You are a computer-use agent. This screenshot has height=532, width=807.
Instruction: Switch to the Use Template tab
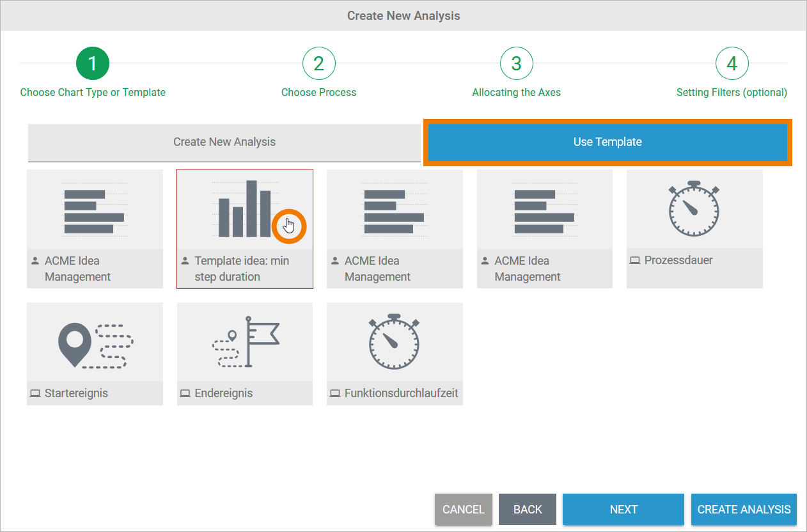click(x=607, y=142)
